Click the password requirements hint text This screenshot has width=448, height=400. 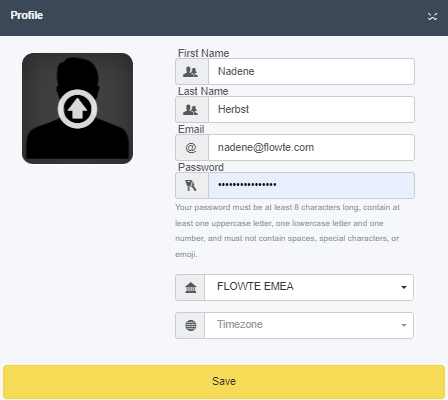point(287,231)
